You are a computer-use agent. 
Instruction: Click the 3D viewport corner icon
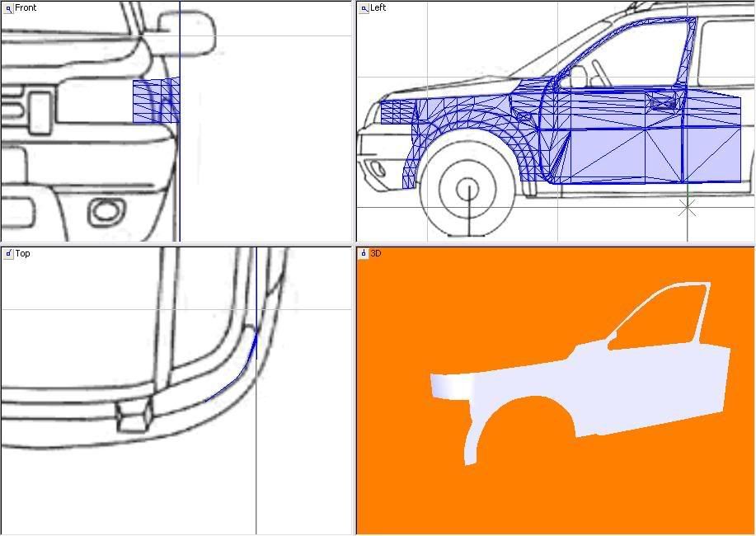(x=364, y=253)
